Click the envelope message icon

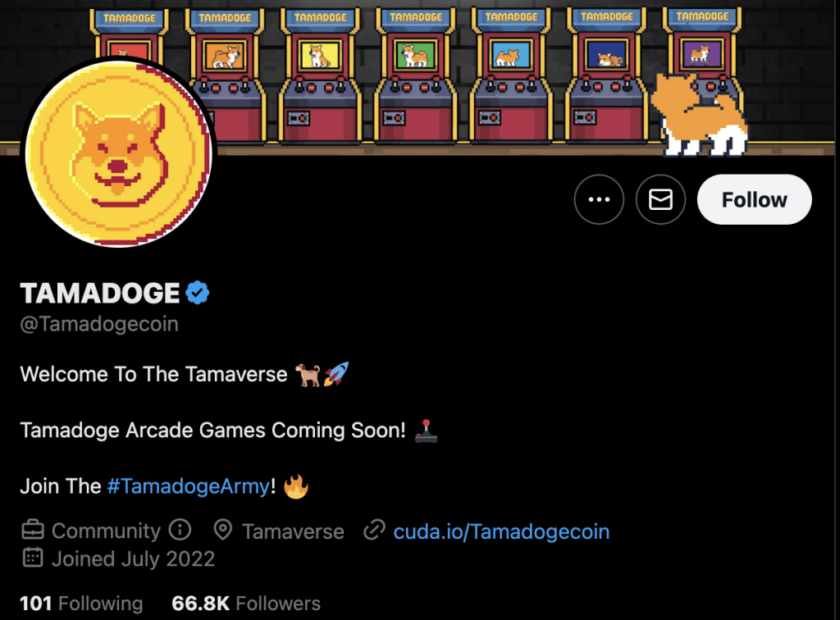point(660,199)
